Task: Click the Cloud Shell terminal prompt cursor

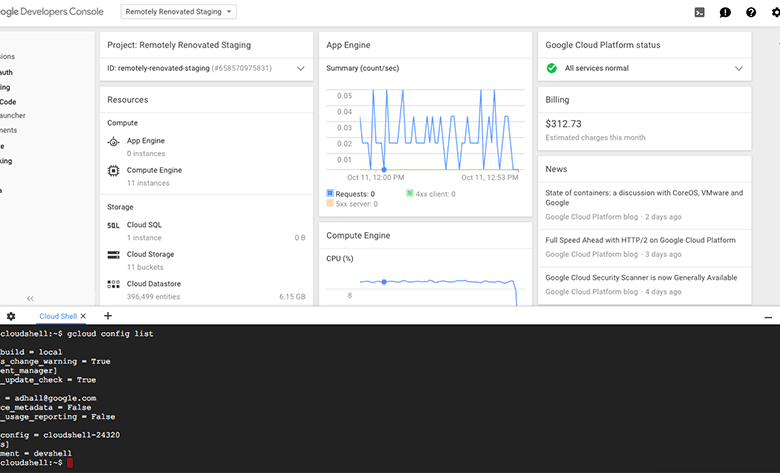Action: [70, 463]
